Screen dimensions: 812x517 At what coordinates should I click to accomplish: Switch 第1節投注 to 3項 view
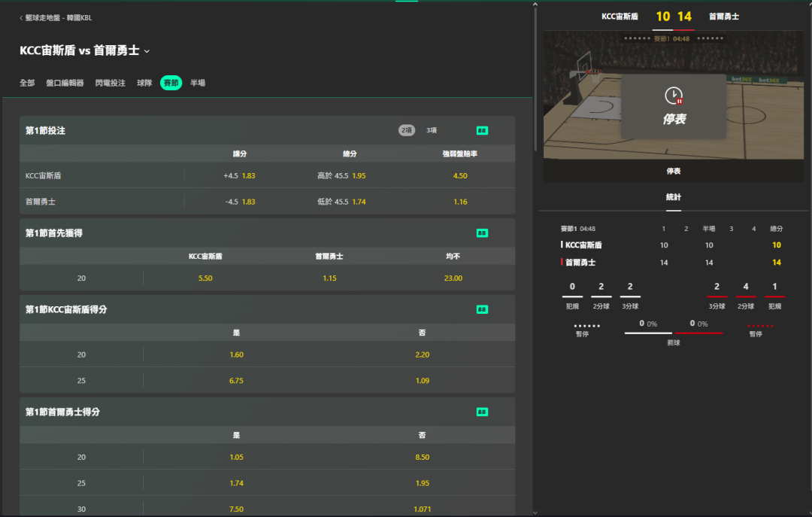coord(432,131)
